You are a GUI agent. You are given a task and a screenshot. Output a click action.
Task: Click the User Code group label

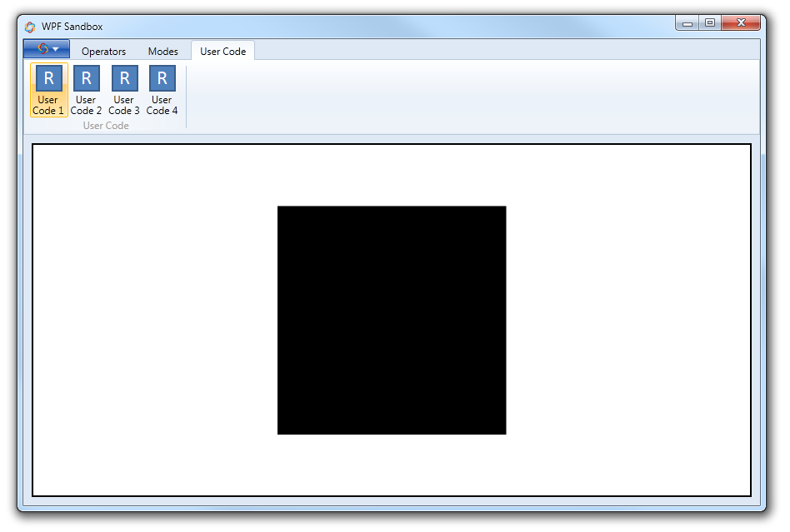[x=105, y=125]
